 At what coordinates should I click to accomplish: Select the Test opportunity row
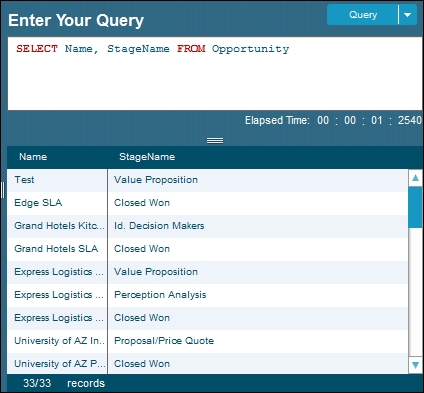(207, 180)
